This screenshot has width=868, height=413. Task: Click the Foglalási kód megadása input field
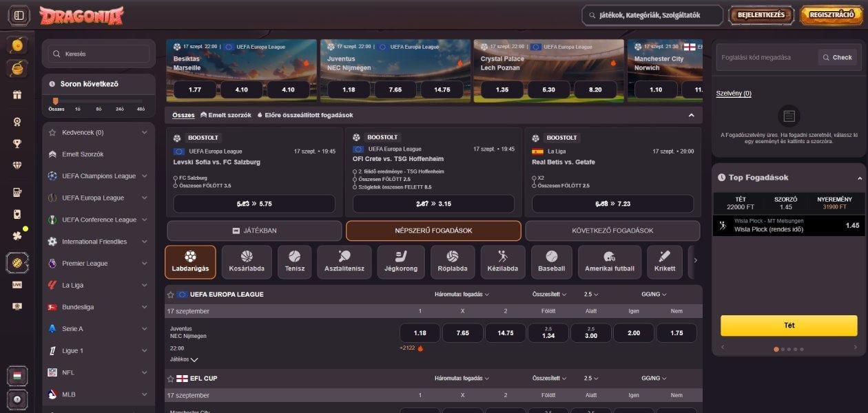pyautogui.click(x=767, y=57)
